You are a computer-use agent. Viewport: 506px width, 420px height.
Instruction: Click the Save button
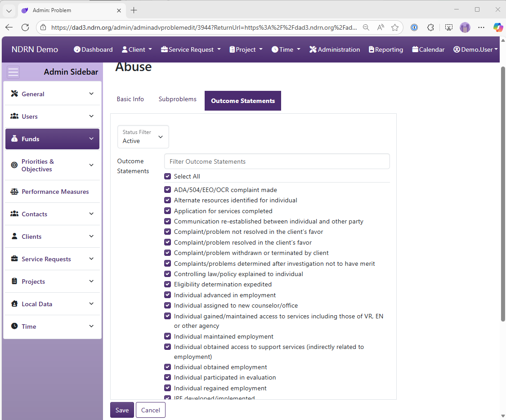click(x=122, y=410)
